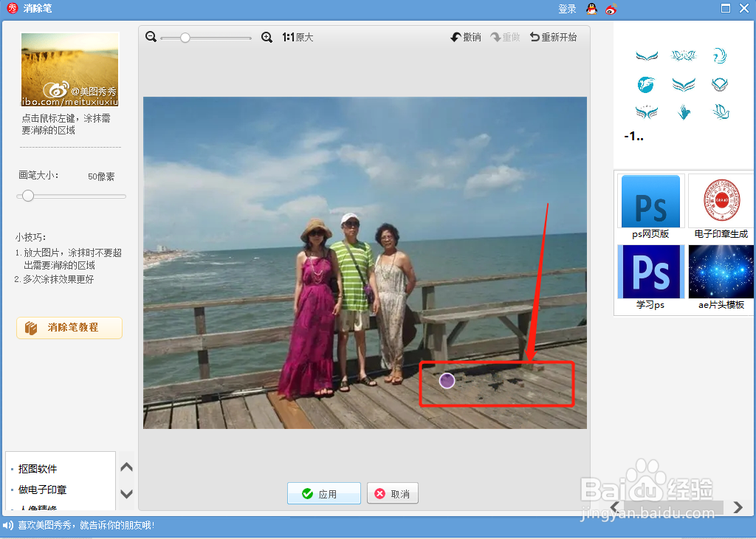Click the 喜欢美图秀秀 status bar message
756x539 pixels.
[86, 525]
